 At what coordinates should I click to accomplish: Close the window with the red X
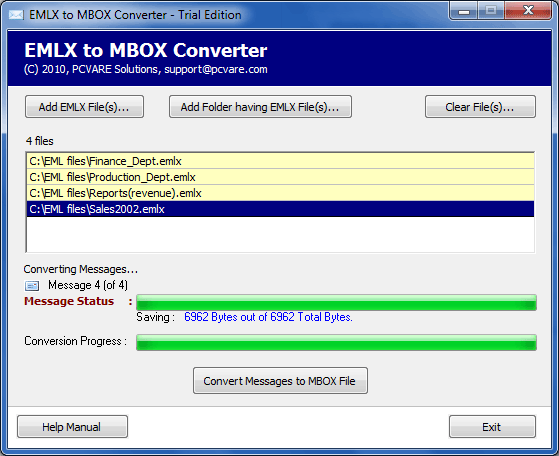tap(528, 11)
